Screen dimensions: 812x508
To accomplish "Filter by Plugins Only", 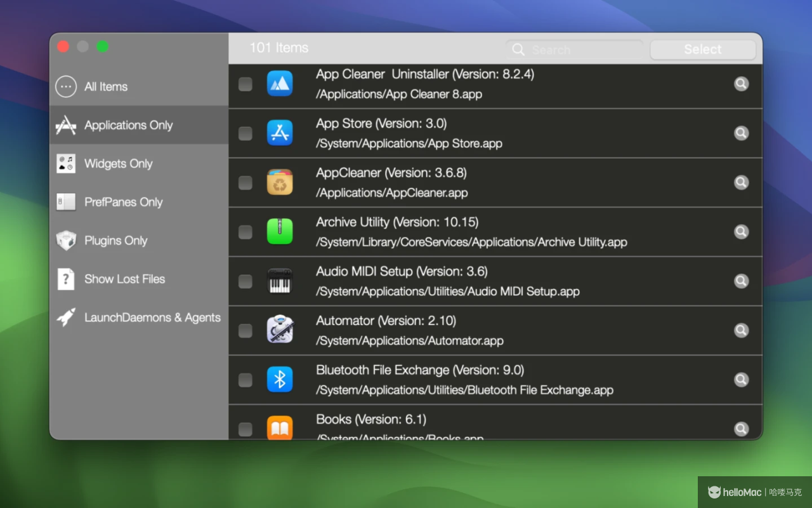I will [x=139, y=241].
